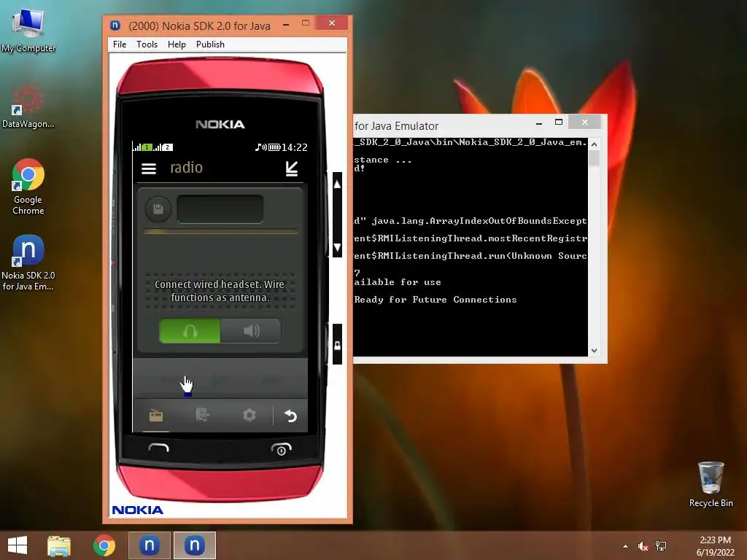This screenshot has height=560, width=747.
Task: Open the Windows Start button
Action: click(18, 545)
